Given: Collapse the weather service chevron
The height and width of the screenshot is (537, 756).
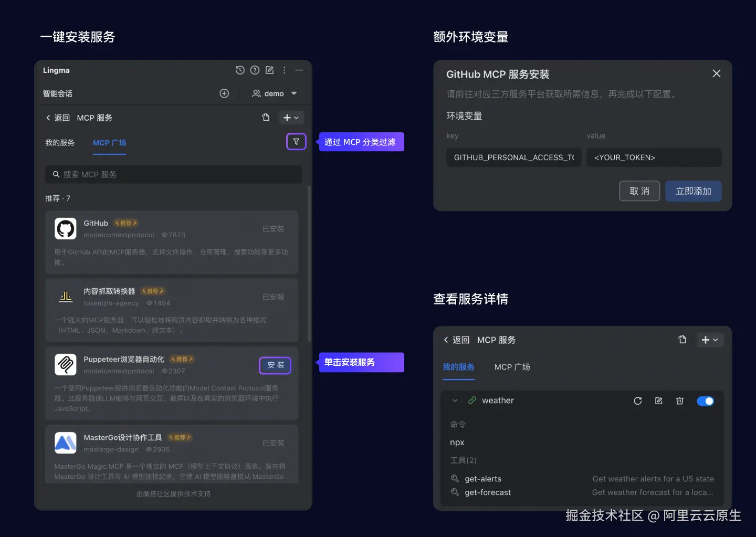Looking at the screenshot, I should pyautogui.click(x=455, y=401).
